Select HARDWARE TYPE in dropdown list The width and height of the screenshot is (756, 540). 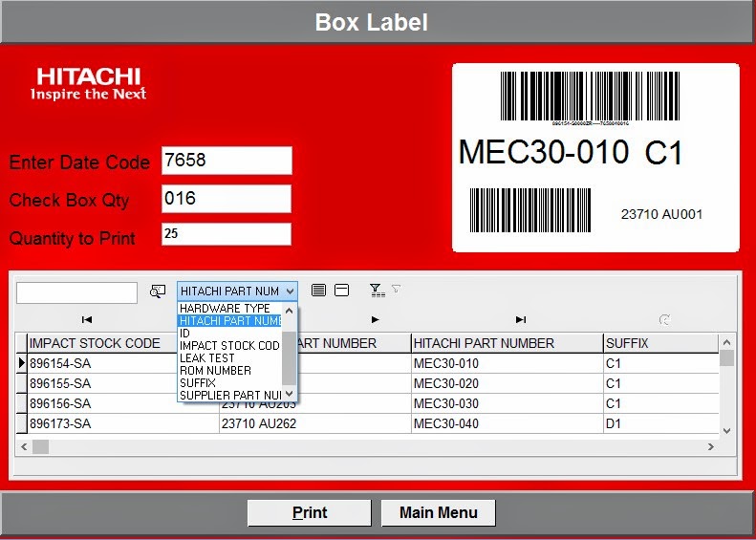(230, 309)
